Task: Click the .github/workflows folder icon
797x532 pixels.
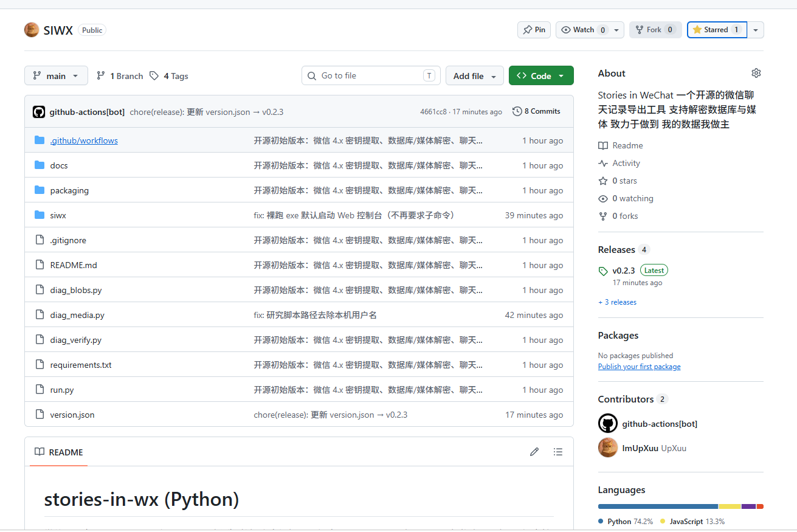Action: (x=40, y=140)
